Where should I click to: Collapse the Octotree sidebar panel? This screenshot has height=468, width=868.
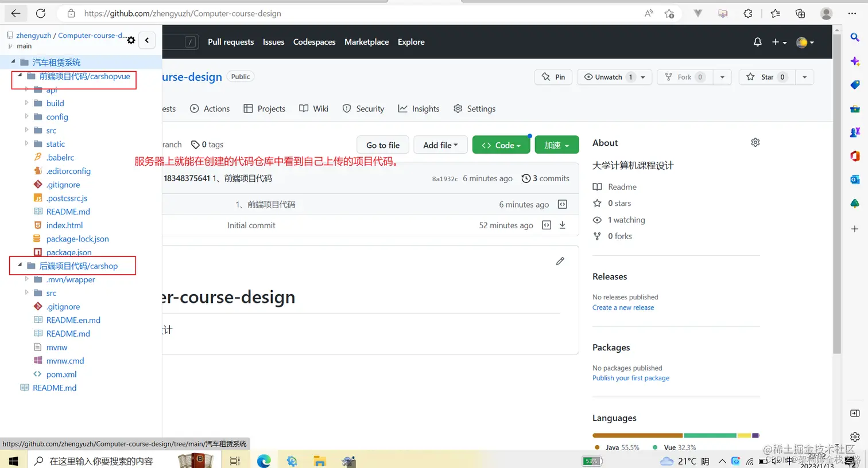pyautogui.click(x=147, y=40)
